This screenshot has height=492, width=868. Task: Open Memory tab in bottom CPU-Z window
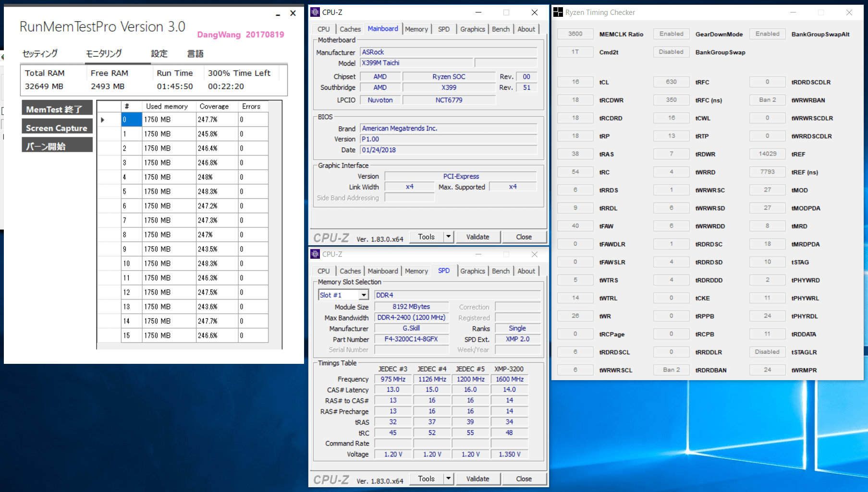point(416,271)
